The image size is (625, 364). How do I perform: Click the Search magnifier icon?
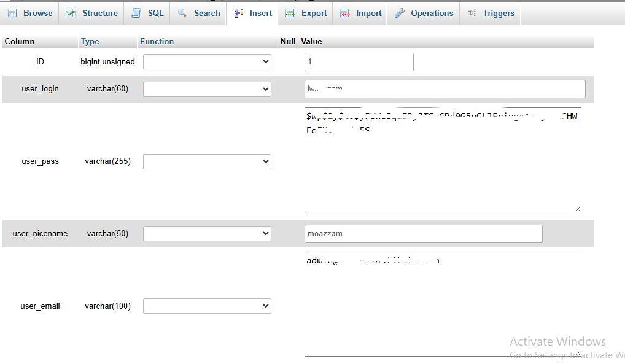pos(182,13)
